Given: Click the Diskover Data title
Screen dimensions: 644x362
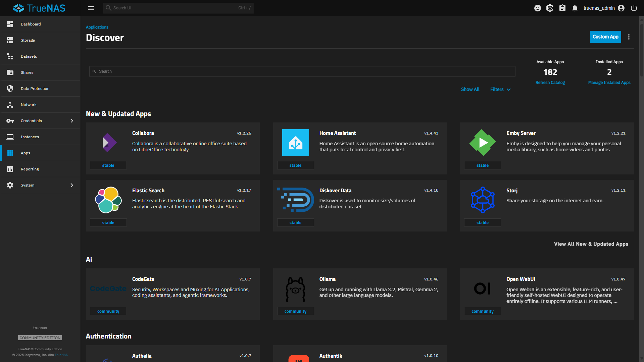Looking at the screenshot, I should pos(335,191).
